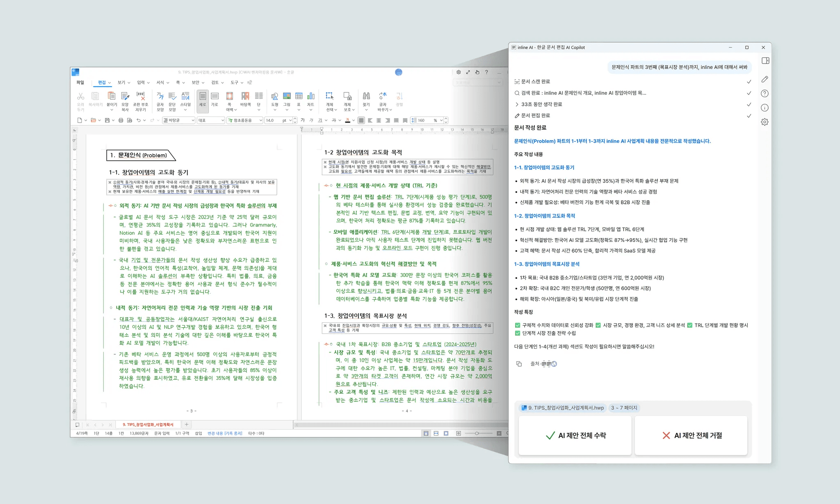Image resolution: width=840 pixels, height=504 pixels.
Task: Click the Paste (붙이기) clipboard icon
Action: click(x=111, y=96)
